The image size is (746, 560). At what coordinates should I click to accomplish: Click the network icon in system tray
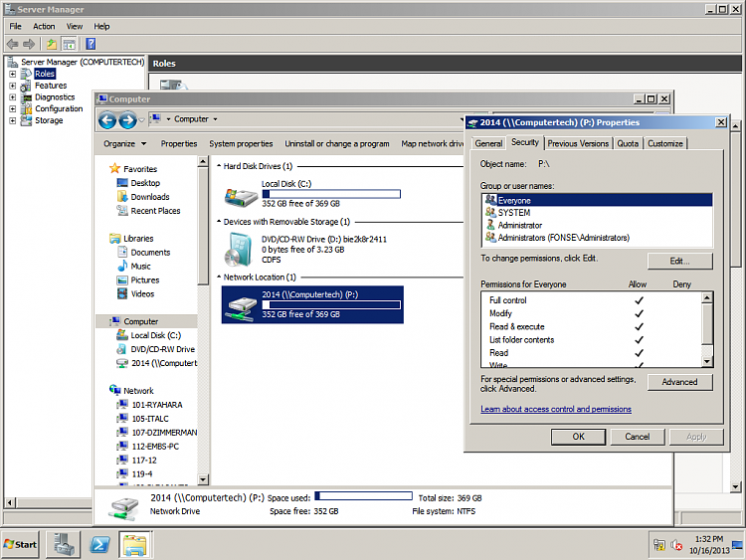pos(658,545)
